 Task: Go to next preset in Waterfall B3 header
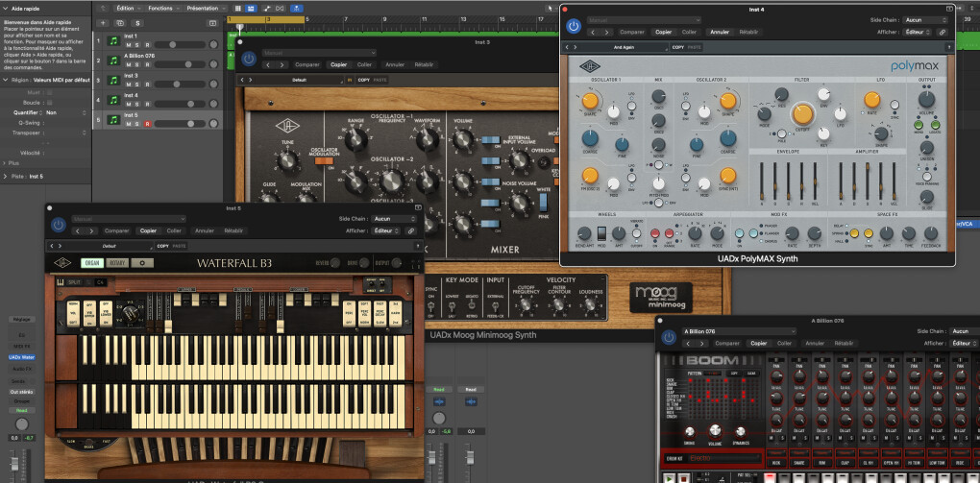click(x=60, y=246)
